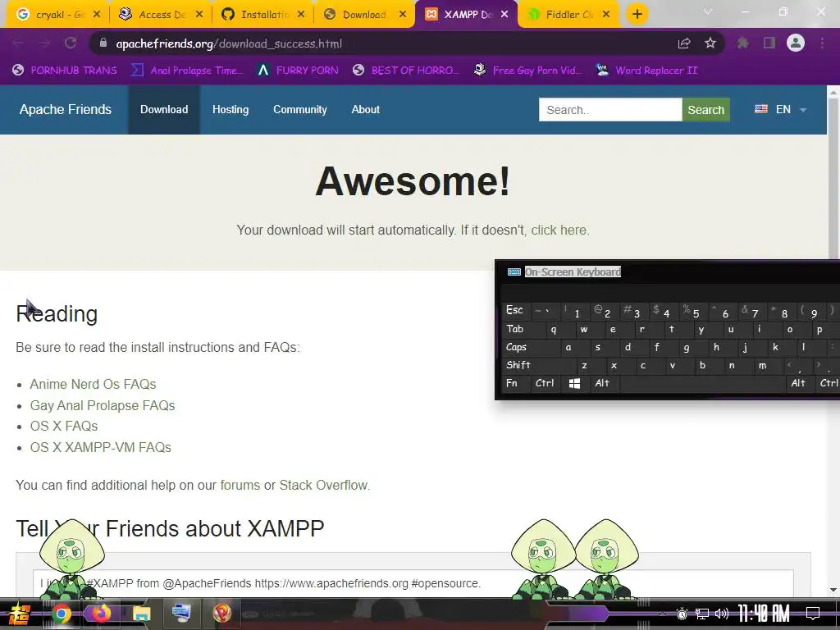Viewport: 840px width, 630px height.
Task: Open the Stack Overflow link
Action: coord(323,485)
